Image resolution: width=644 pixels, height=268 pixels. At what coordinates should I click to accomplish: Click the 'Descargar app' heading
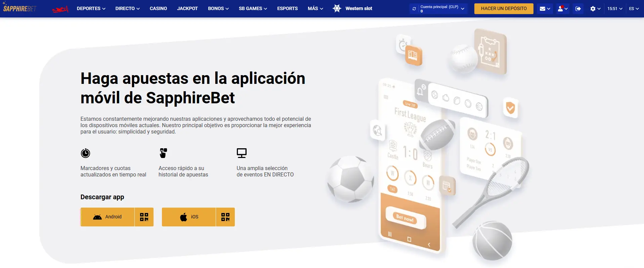point(102,197)
